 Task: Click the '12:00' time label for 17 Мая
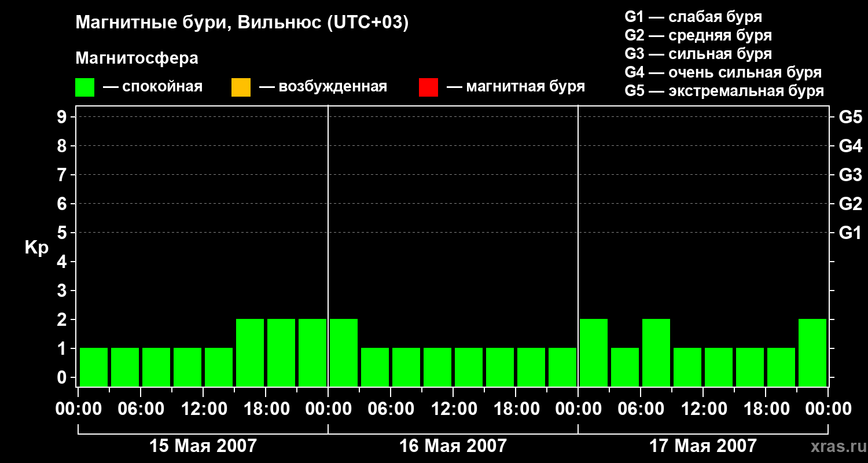click(x=703, y=409)
